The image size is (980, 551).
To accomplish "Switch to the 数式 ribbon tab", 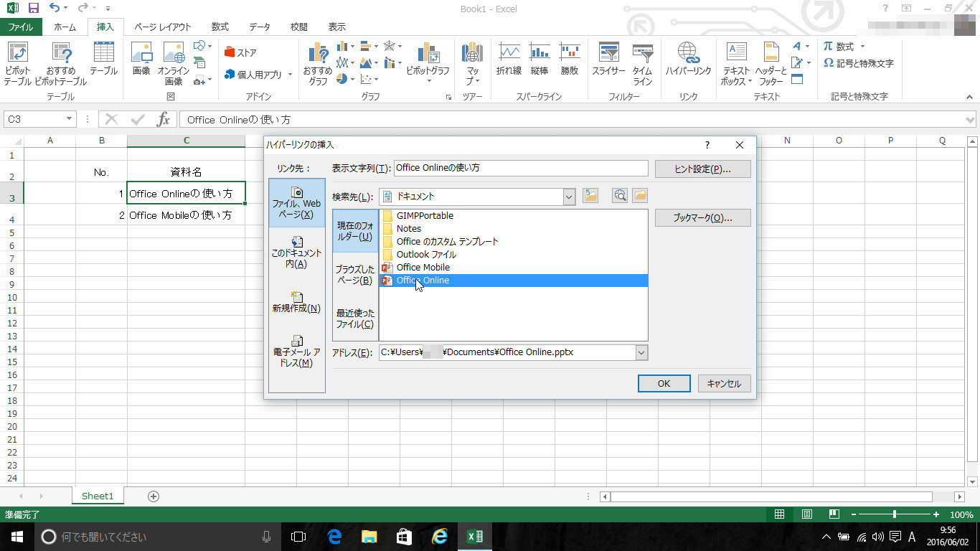I will [220, 27].
